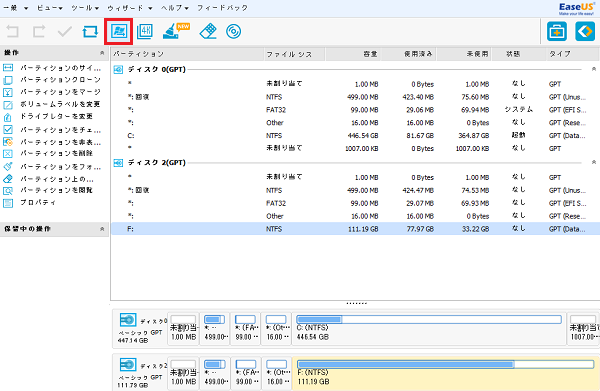Click the 423.40 MB used cell

(418, 97)
